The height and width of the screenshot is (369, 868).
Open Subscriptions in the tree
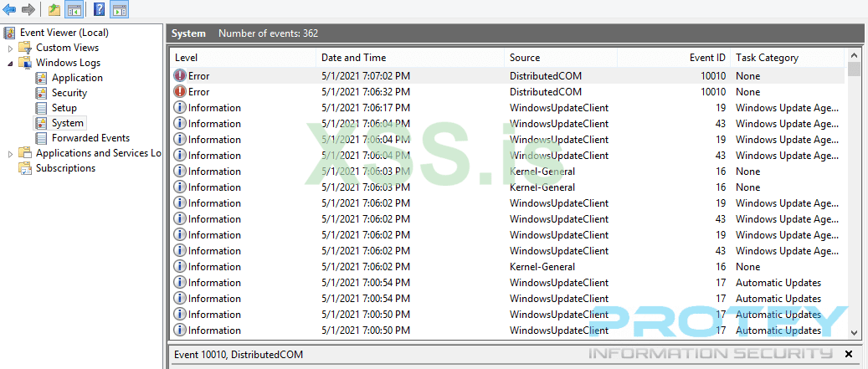coord(65,168)
